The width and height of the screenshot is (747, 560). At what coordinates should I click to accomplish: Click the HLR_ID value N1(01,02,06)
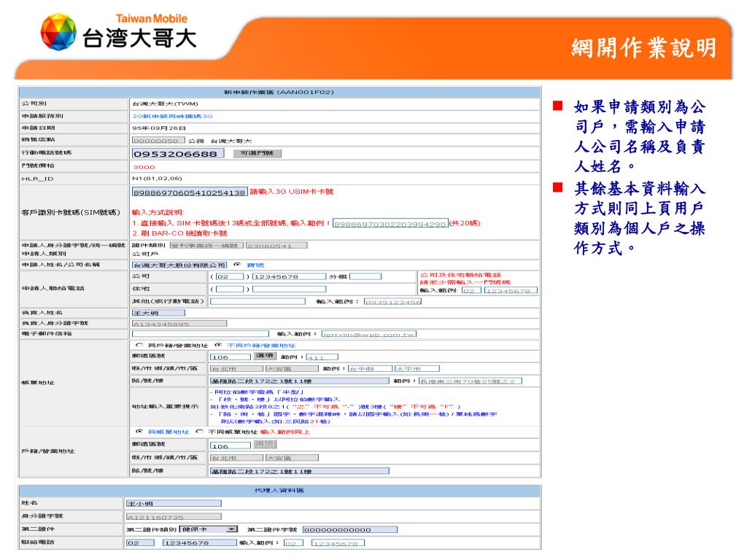tap(158, 179)
